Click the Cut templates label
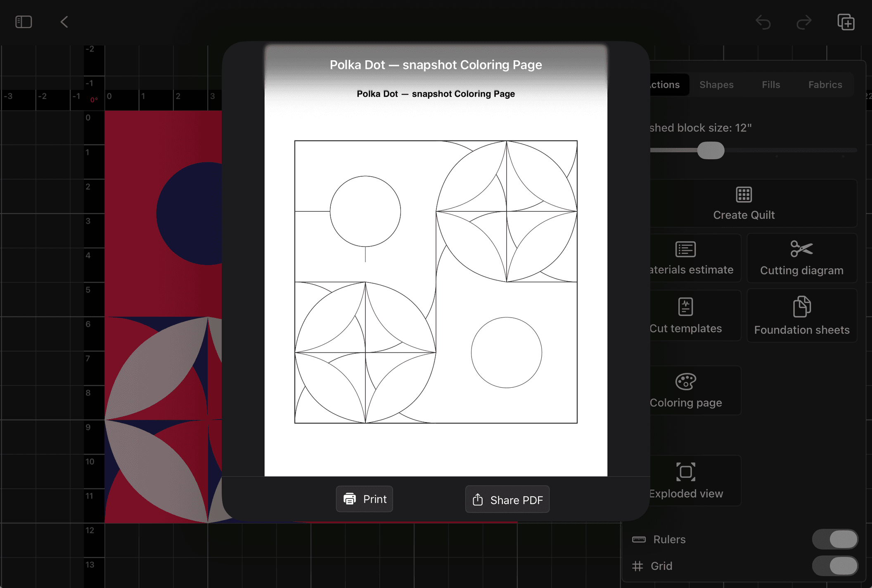Screen dimensions: 872x588 [686, 329]
